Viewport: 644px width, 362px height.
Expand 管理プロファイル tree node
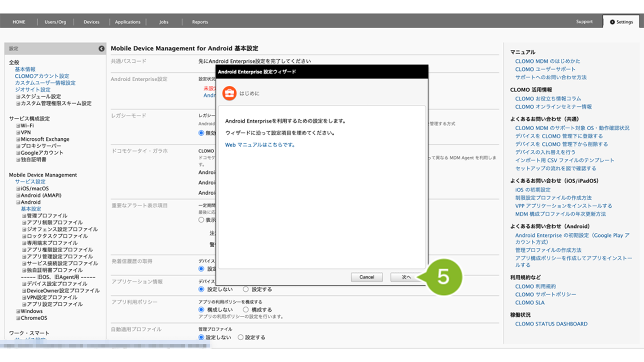tap(24, 216)
